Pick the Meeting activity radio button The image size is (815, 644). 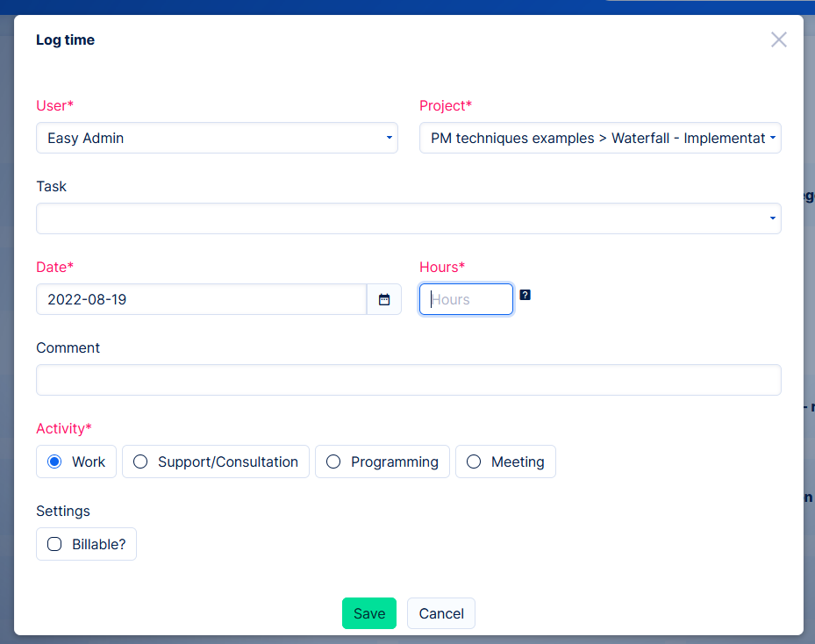[474, 462]
